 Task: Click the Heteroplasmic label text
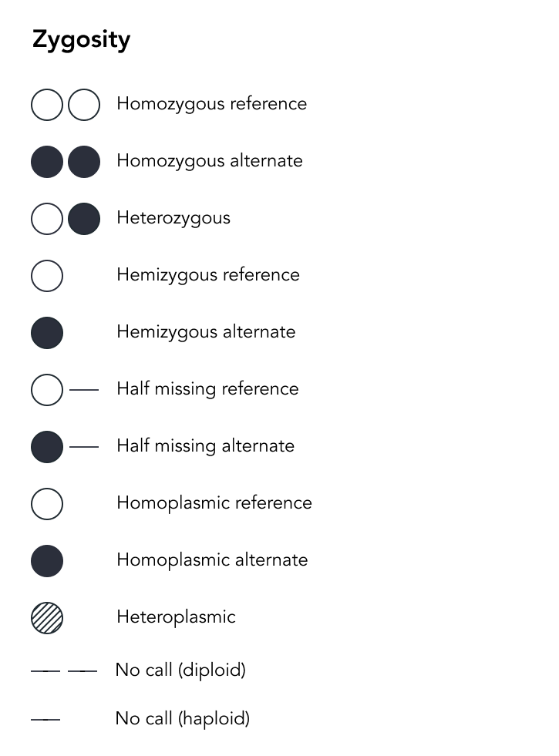pos(176,617)
